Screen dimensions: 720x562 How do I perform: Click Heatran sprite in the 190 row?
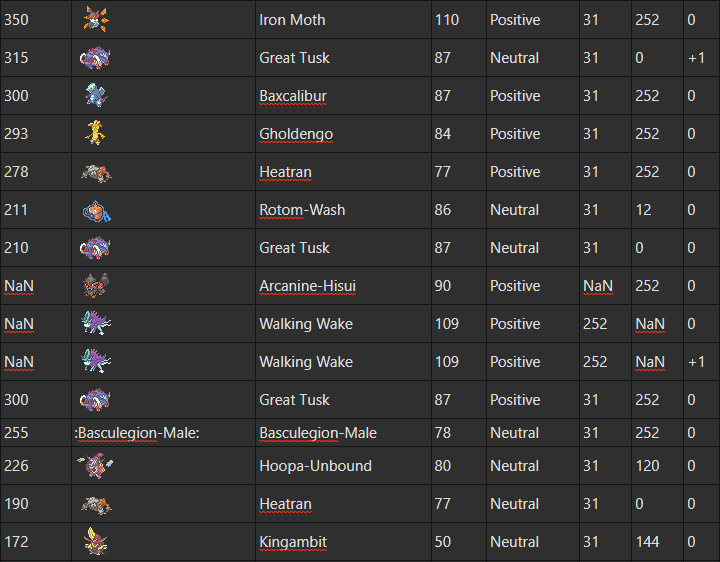[x=96, y=504]
